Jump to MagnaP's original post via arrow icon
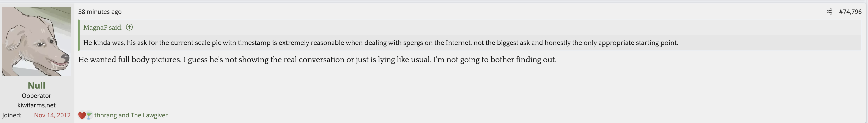868x123 pixels. (x=129, y=27)
